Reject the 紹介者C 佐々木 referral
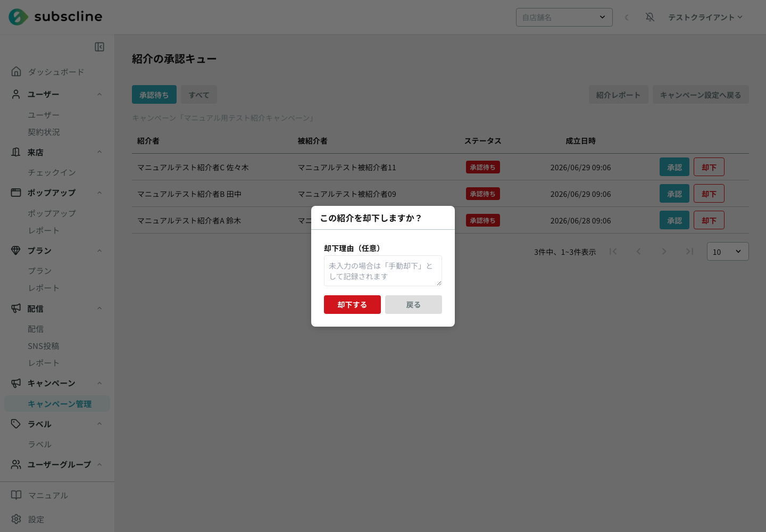Viewport: 766px width, 532px height. (x=709, y=167)
